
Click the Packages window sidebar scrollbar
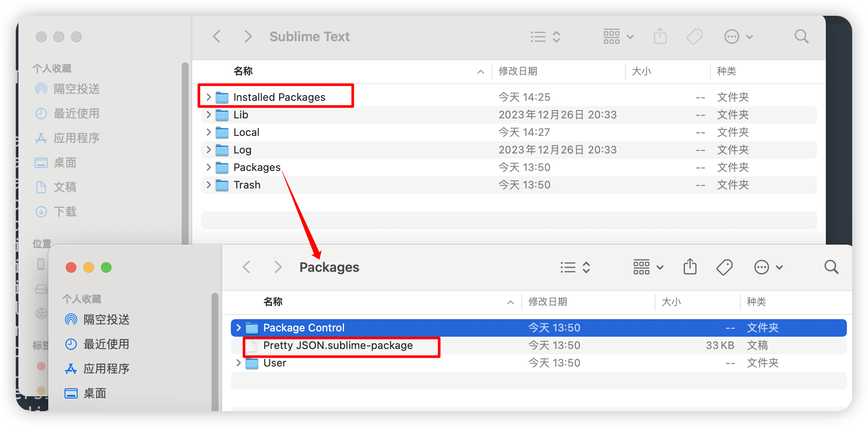pos(215,352)
